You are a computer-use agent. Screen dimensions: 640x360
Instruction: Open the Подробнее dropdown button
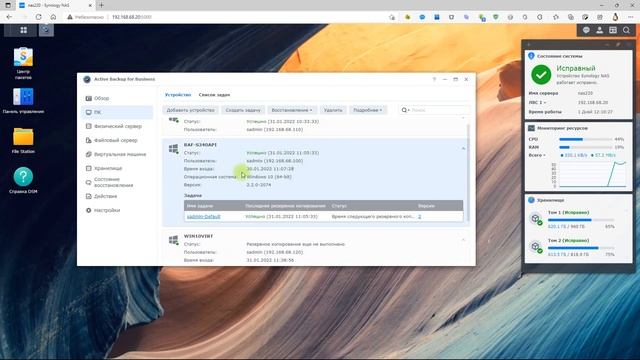click(x=368, y=110)
